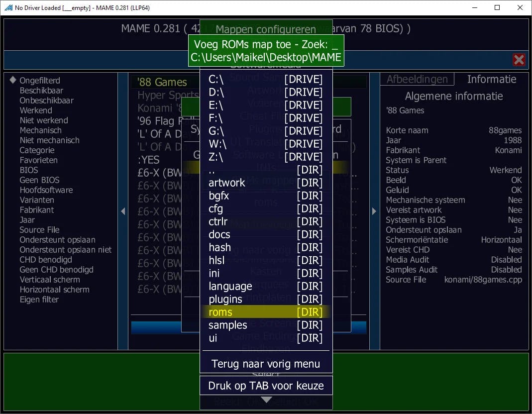Open the hash directory
This screenshot has height=414, width=532.
(266, 247)
